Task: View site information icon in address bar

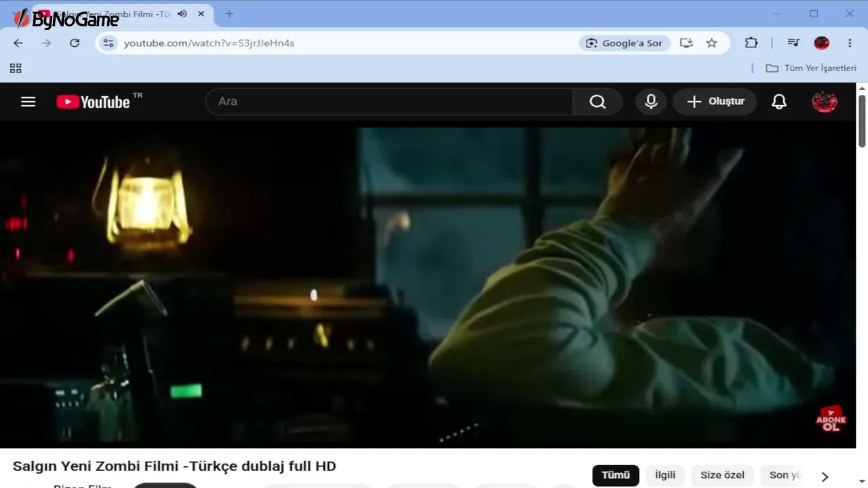Action: (108, 43)
